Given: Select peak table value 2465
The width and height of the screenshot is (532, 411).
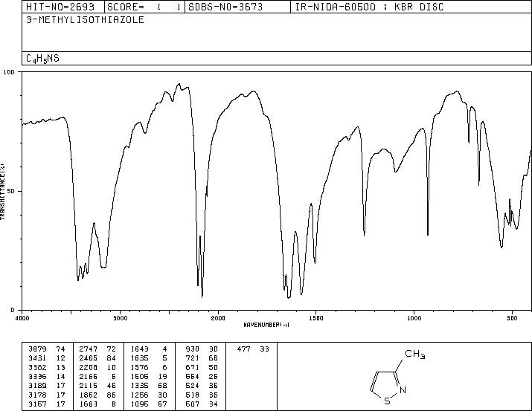Looking at the screenshot, I should tap(89, 358).
